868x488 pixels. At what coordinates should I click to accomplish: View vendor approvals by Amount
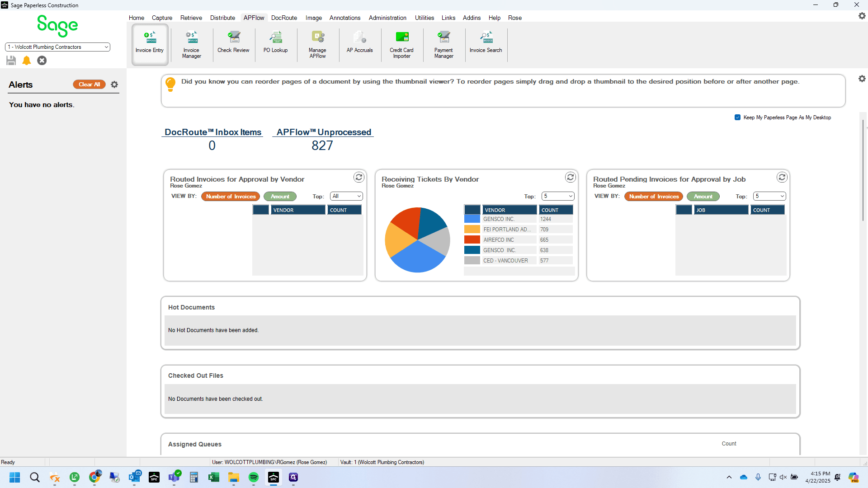pos(280,196)
